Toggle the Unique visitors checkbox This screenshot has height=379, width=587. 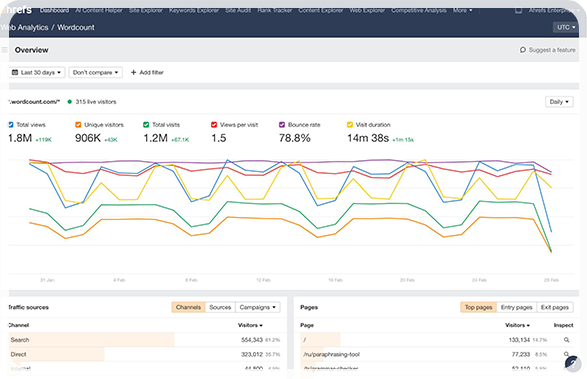click(78, 125)
